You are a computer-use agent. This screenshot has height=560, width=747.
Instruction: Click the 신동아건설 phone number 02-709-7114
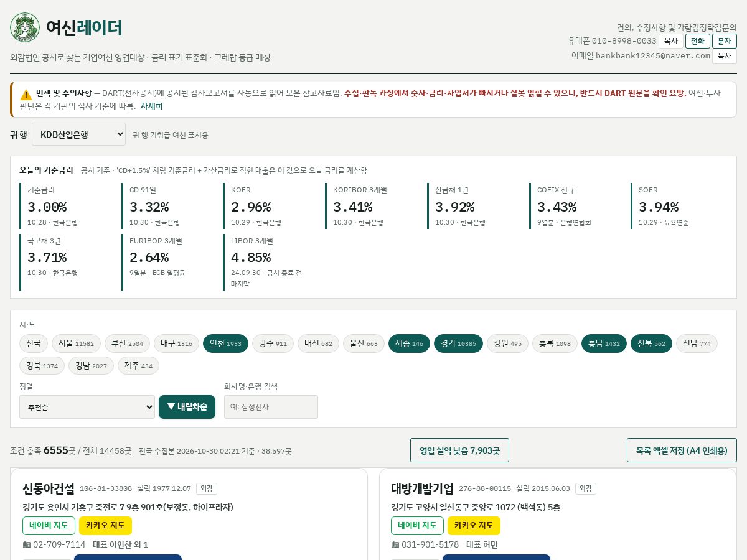tap(59, 545)
